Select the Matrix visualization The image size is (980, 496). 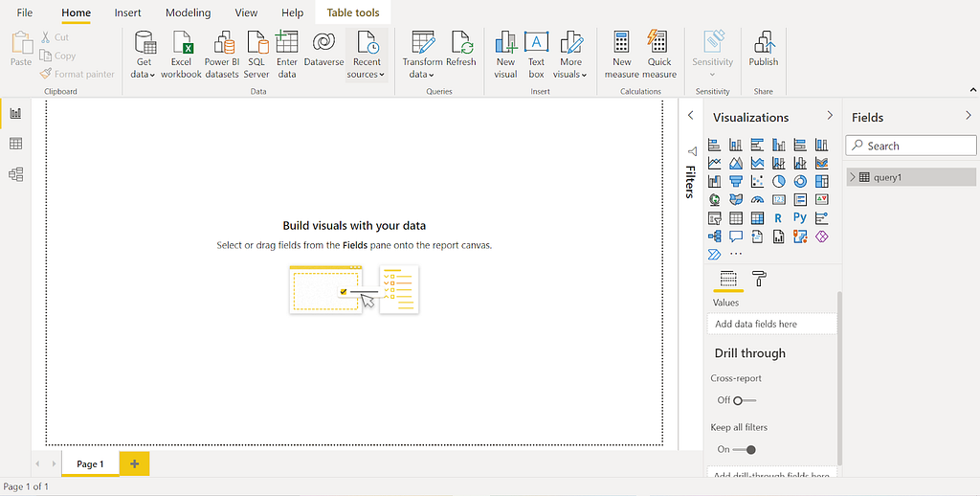[x=758, y=218]
